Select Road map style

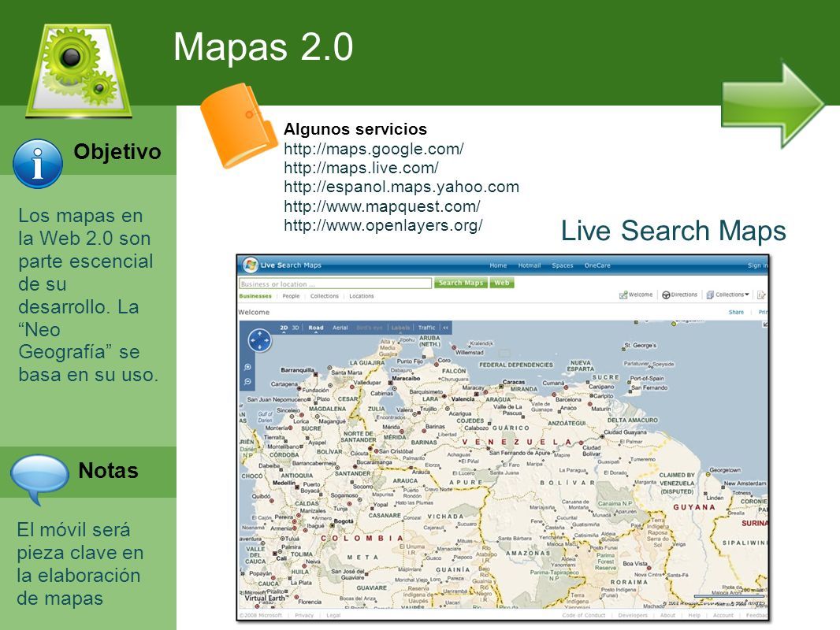coord(315,328)
